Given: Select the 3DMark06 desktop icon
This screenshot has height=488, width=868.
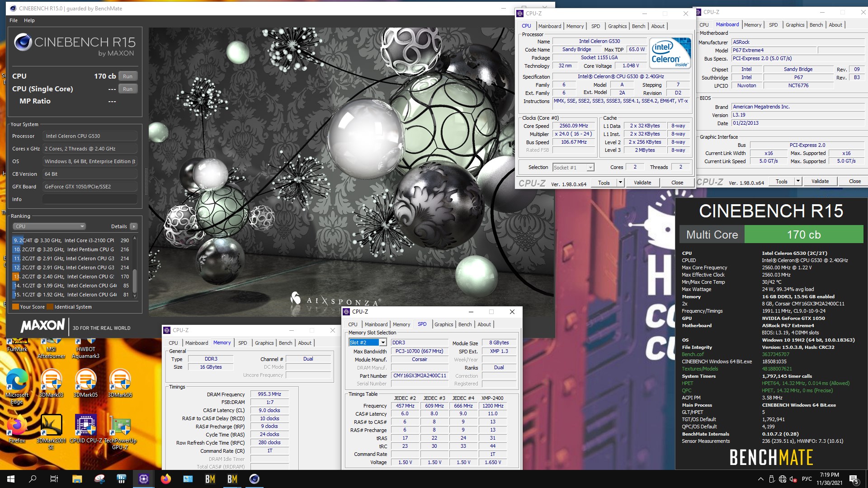Looking at the screenshot, I should pos(120,383).
